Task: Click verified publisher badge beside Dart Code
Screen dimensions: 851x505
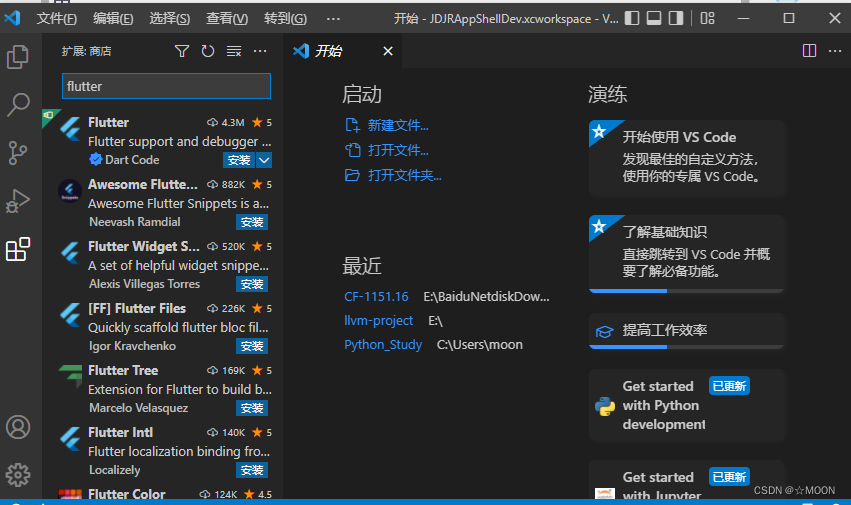Action: tap(96, 160)
